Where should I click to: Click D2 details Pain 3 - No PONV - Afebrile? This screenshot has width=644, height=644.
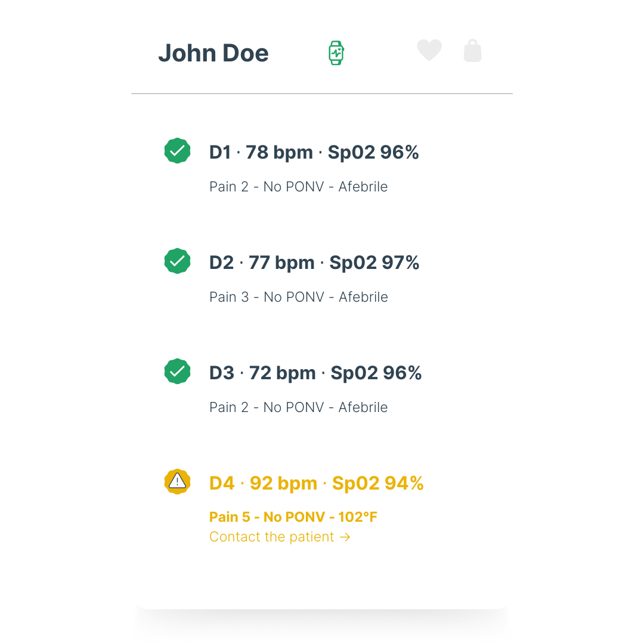click(x=298, y=297)
